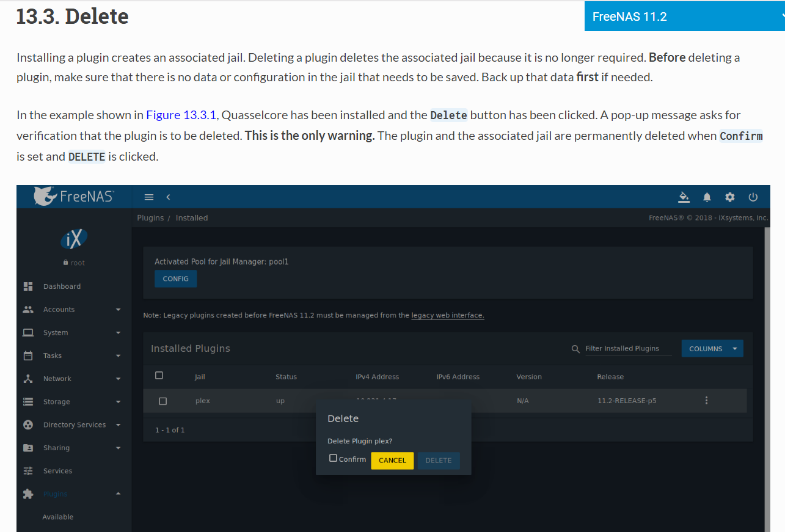Open theme paint bucket icon
The image size is (785, 532).
684,197
